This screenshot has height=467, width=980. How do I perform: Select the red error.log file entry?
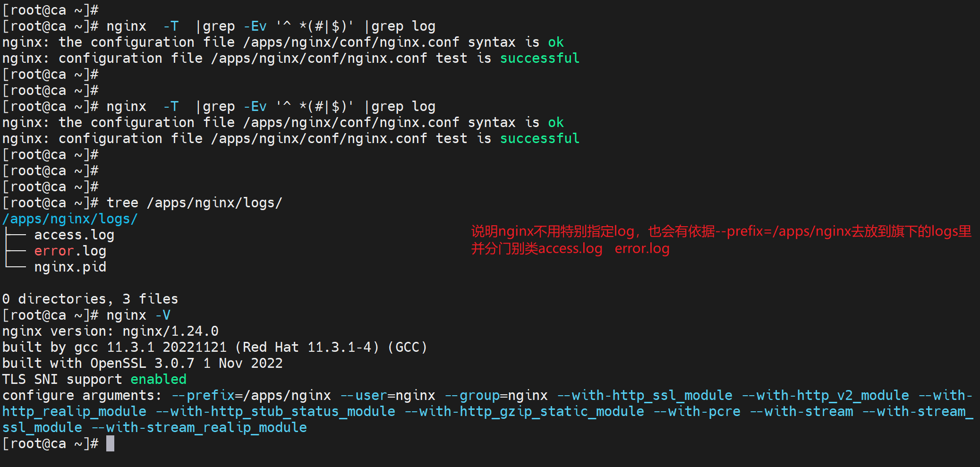70,251
